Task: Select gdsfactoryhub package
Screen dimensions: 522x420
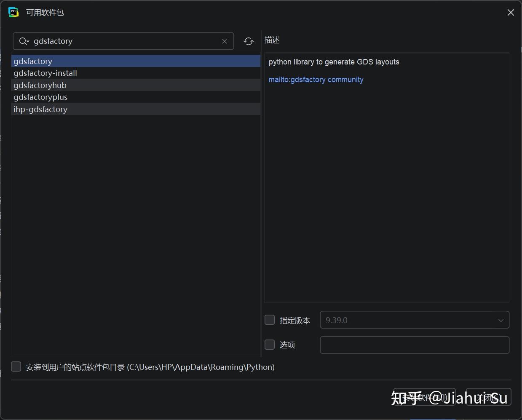Action: pos(136,85)
